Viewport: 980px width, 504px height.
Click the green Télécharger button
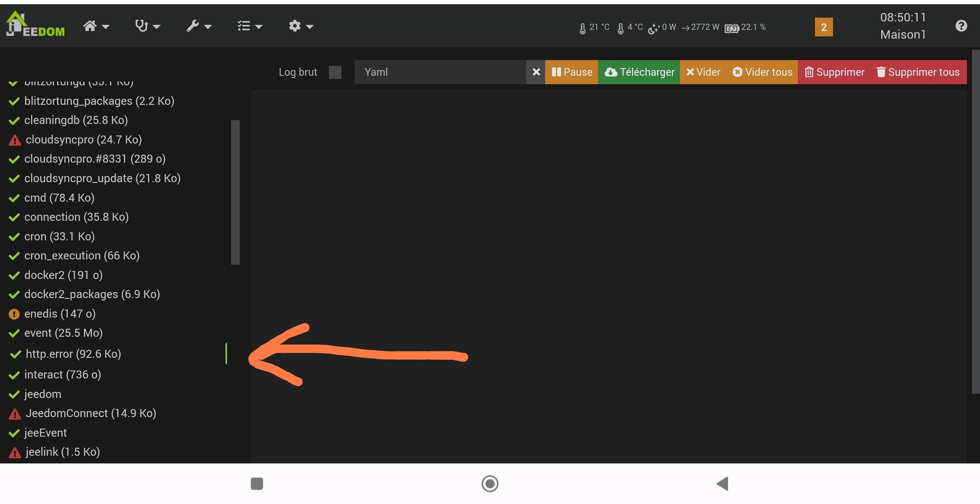tap(639, 72)
